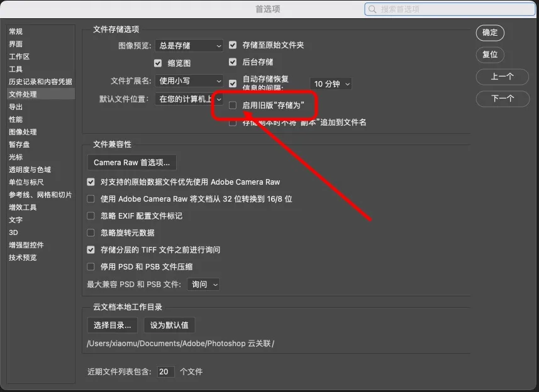Uncheck 存储分层的 TIFF 文件之前进行询问

click(91, 249)
